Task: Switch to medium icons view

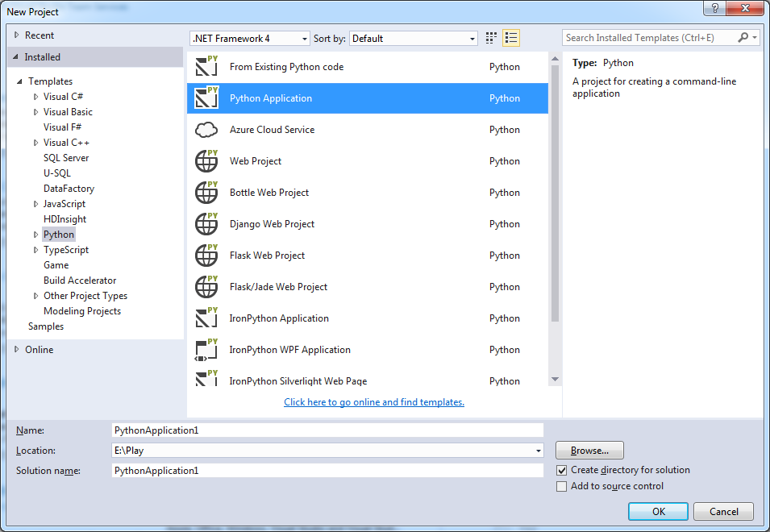Action: coord(491,38)
